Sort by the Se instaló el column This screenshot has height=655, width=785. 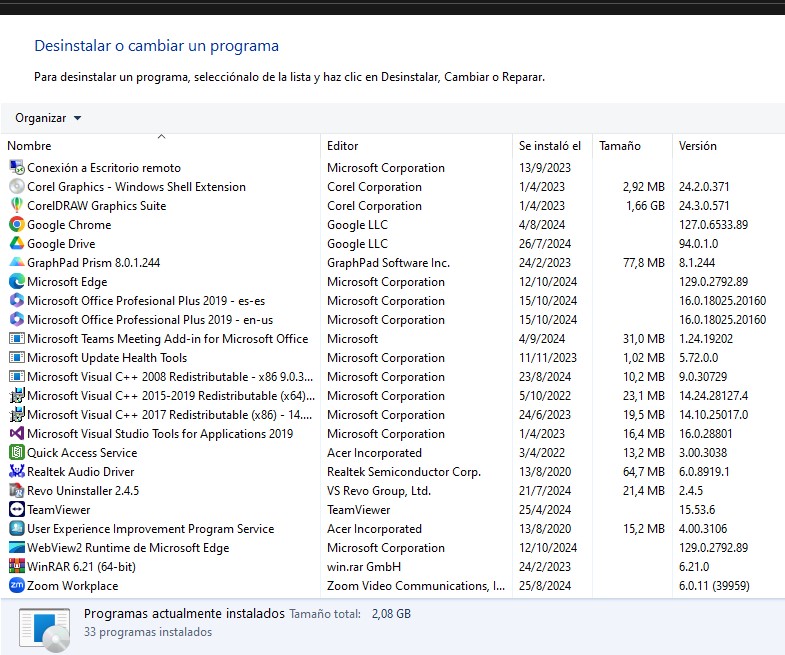click(550, 146)
